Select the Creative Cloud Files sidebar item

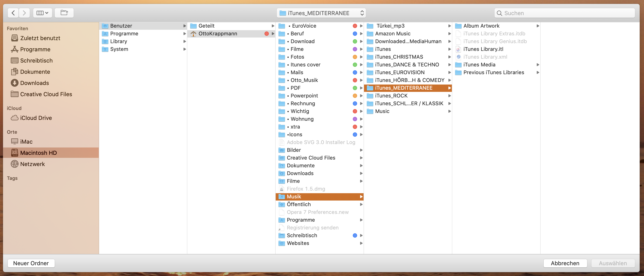(46, 94)
